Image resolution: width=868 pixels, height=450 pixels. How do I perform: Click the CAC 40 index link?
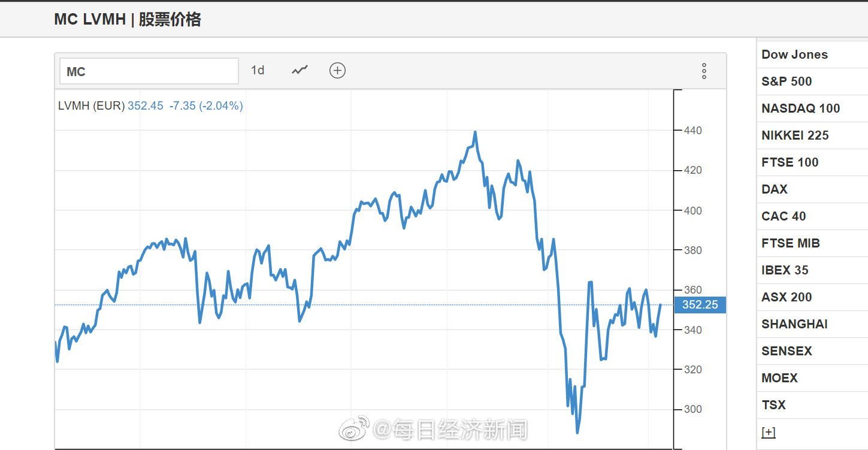(x=784, y=216)
